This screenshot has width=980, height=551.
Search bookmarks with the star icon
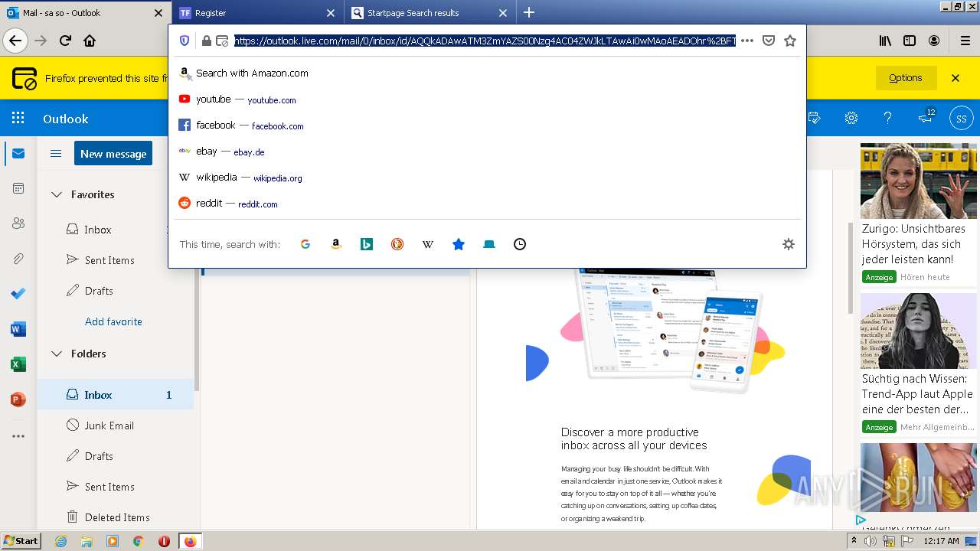coord(459,244)
